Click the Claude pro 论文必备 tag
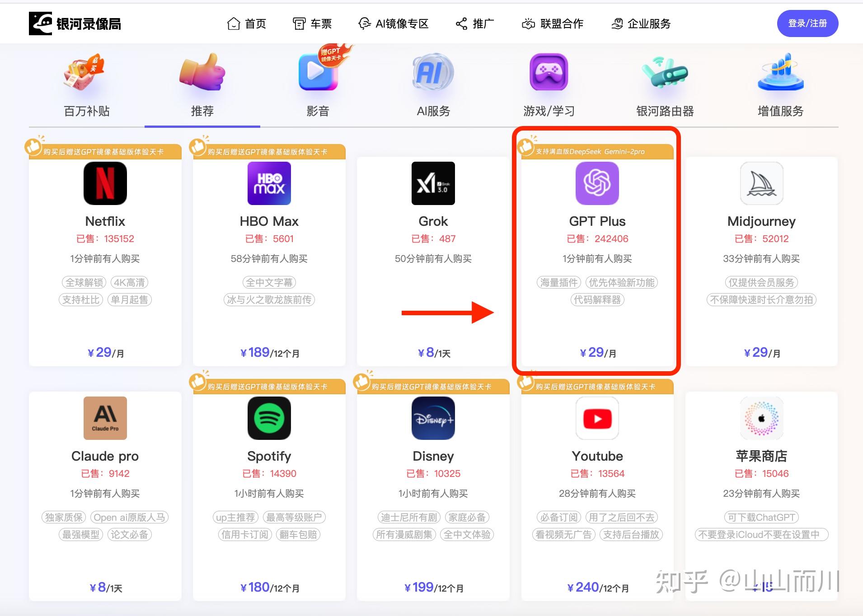 click(129, 535)
